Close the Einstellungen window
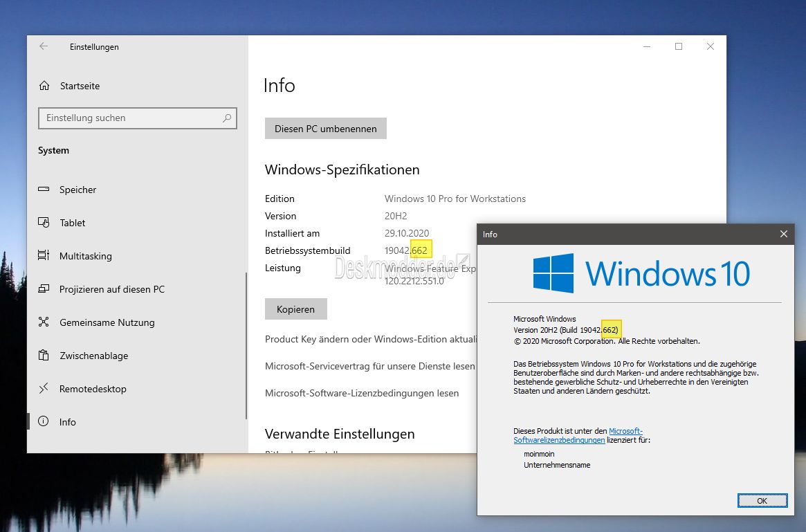The height and width of the screenshot is (532, 806). coord(711,46)
